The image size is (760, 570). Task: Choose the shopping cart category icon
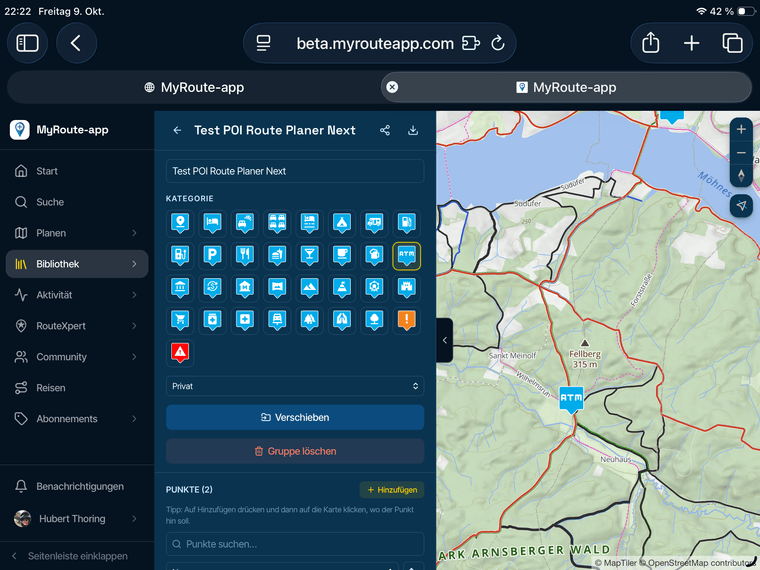coord(180,320)
